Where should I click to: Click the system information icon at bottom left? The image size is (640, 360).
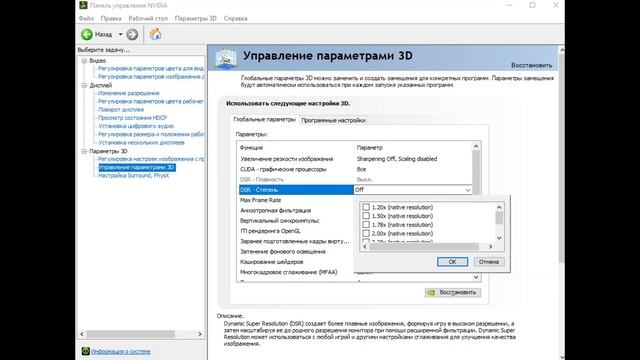click(x=85, y=351)
